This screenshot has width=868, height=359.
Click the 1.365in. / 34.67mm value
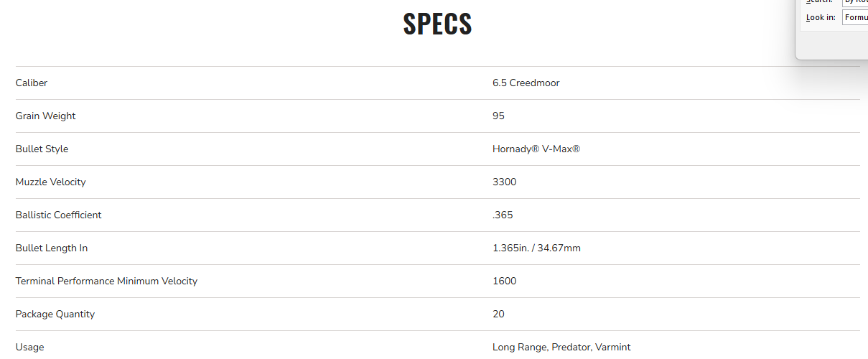(x=536, y=248)
